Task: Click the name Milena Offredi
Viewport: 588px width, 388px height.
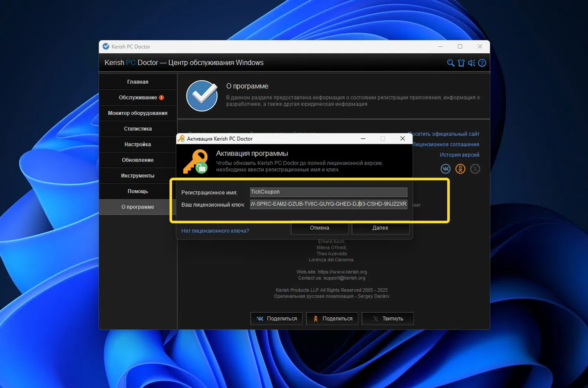Action: (x=332, y=248)
